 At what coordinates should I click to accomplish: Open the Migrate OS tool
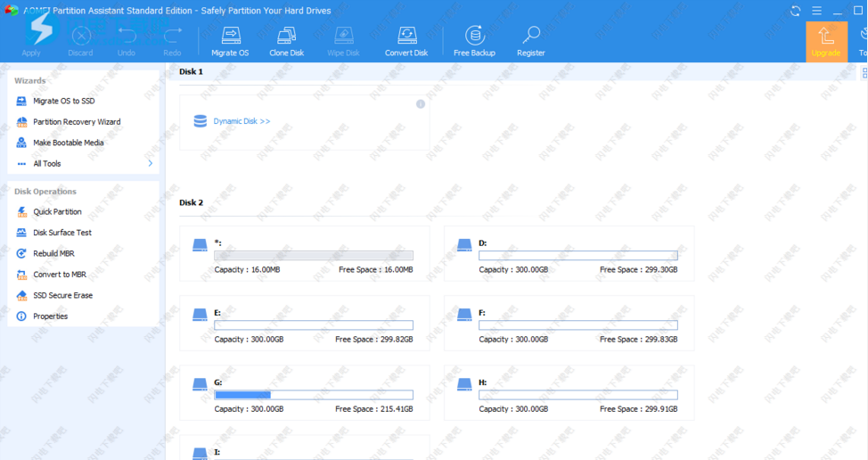tap(230, 42)
